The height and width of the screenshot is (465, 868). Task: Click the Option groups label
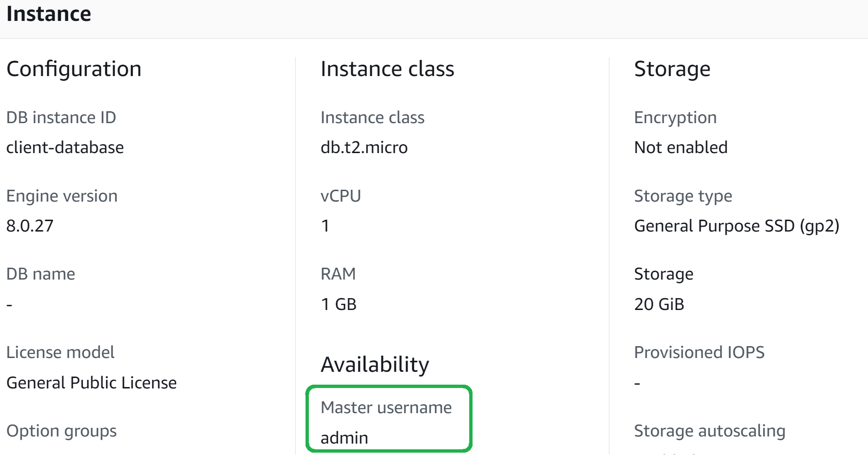pos(61,431)
